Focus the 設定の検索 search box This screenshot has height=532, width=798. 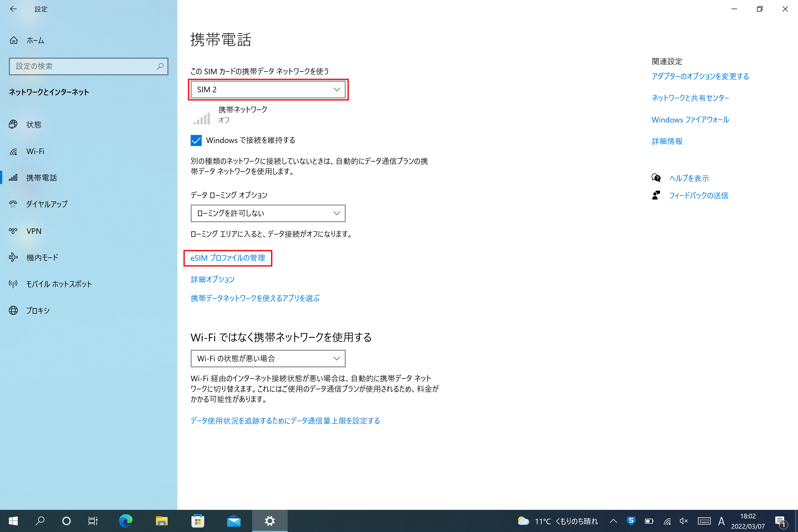[x=88, y=66]
